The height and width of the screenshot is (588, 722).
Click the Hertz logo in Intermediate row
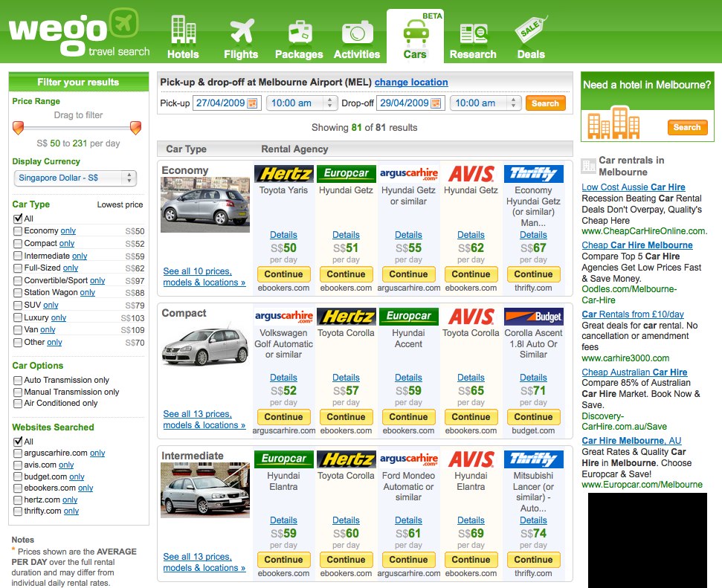pos(347,459)
